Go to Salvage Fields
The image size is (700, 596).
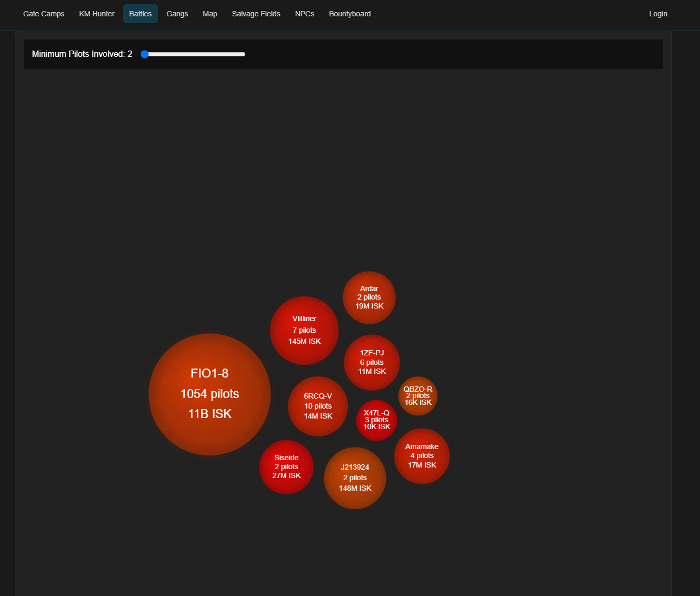point(256,14)
